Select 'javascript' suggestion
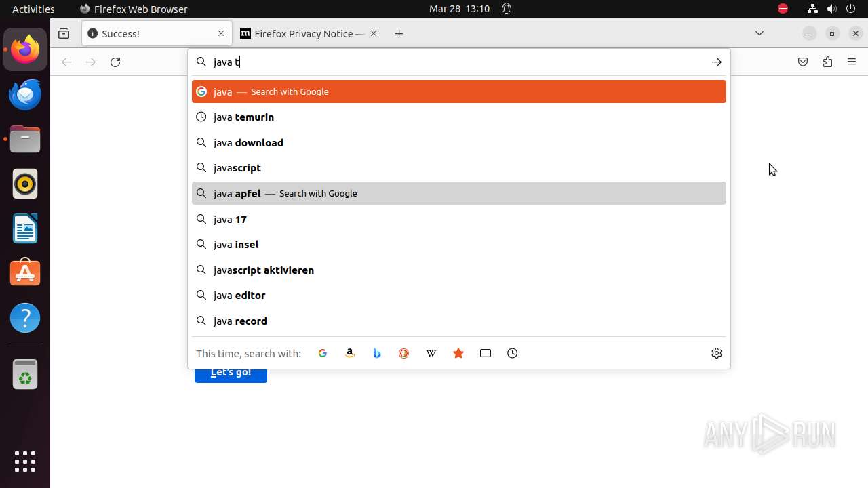The image size is (868, 488). pos(459,168)
